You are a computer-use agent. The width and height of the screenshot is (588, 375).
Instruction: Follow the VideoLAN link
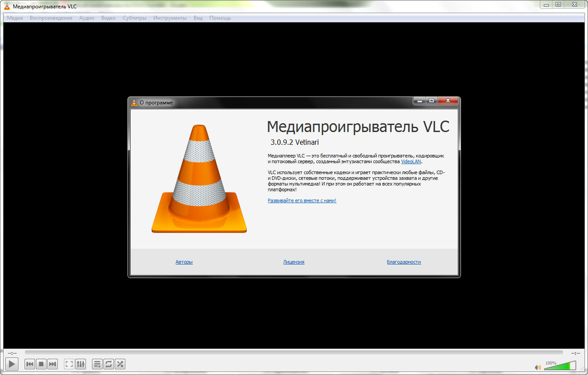[411, 161]
